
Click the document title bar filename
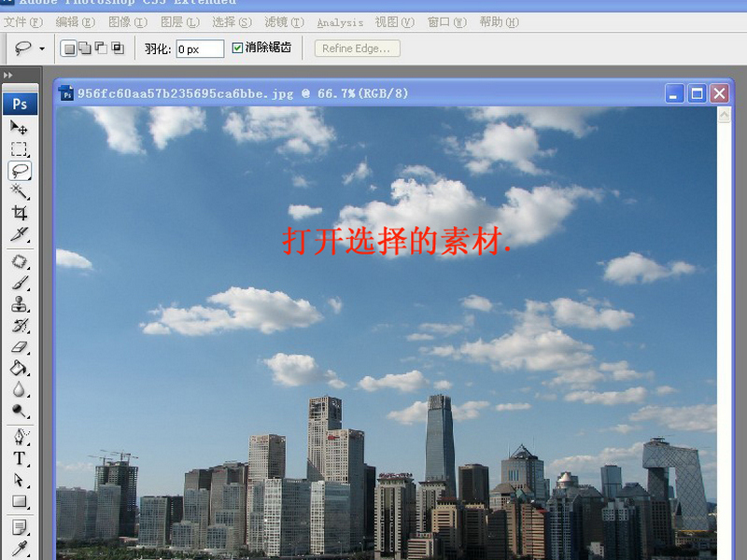point(186,93)
